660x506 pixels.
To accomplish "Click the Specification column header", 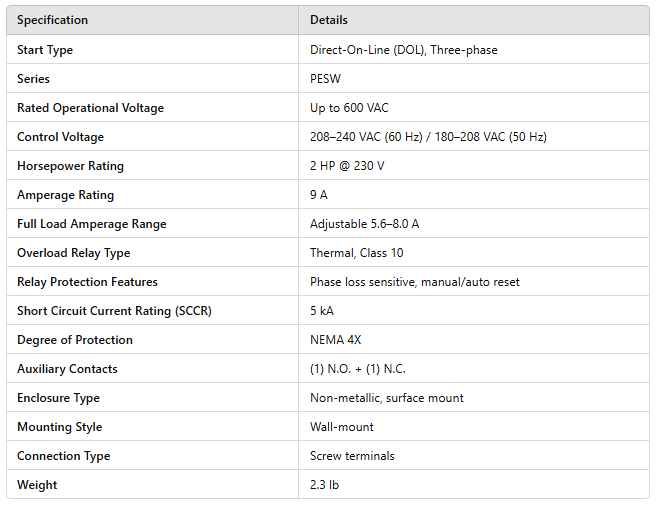I will [x=52, y=20].
